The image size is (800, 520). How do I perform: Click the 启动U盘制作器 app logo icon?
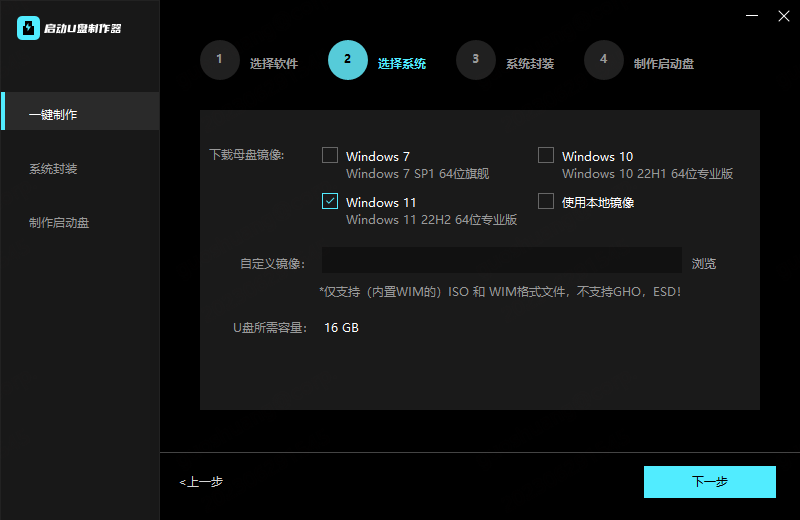(x=28, y=28)
